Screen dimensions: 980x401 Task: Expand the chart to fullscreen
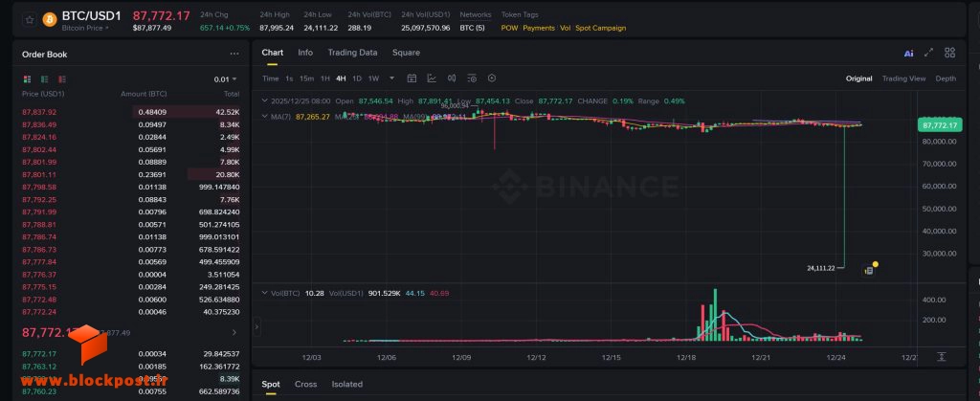(x=928, y=53)
